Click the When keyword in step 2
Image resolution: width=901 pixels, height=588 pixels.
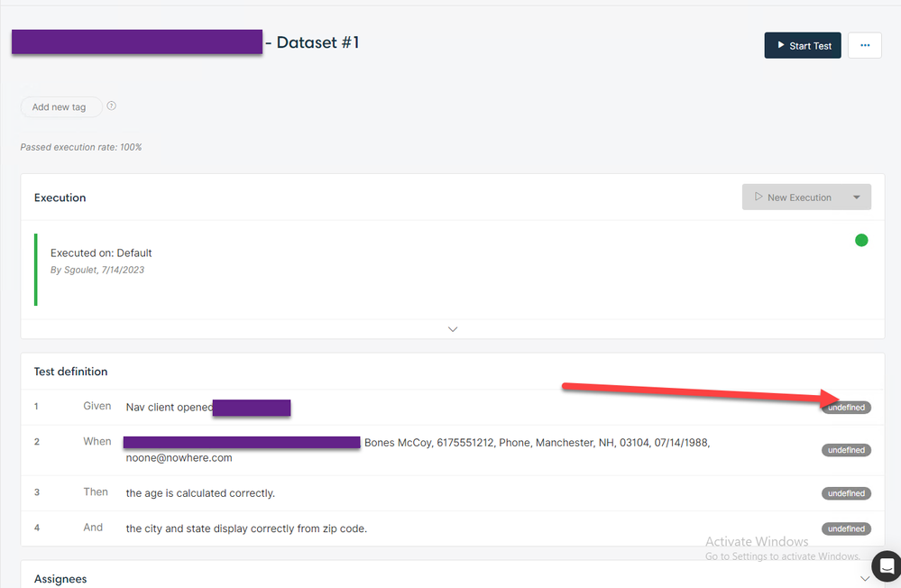click(x=97, y=441)
